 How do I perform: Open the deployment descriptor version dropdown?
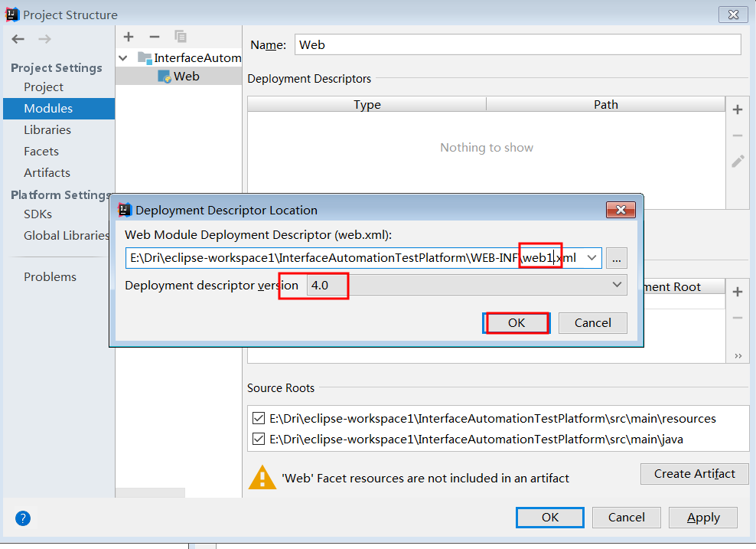617,285
